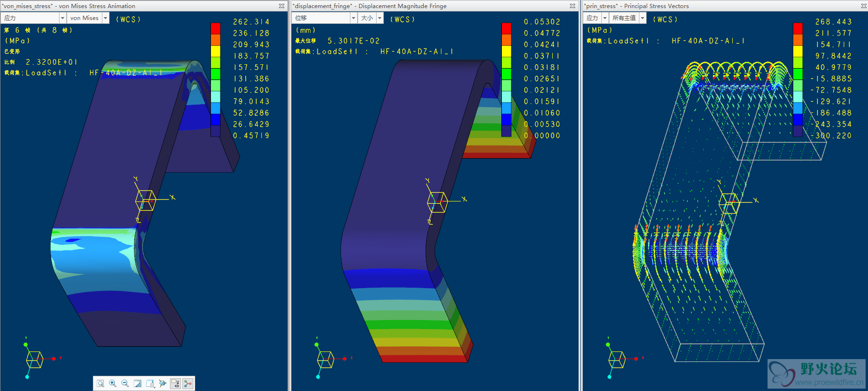Open the von Mises component dropdown
Screen dimensions: 868x391
(x=88, y=18)
